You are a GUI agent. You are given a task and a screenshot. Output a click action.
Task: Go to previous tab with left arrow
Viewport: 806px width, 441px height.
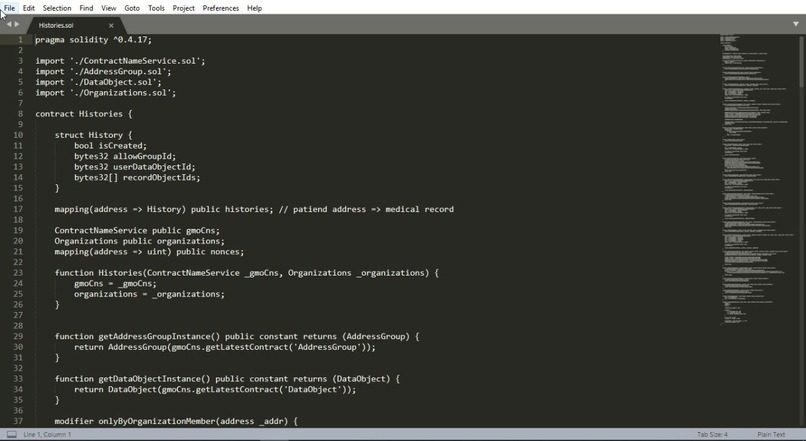coord(8,24)
